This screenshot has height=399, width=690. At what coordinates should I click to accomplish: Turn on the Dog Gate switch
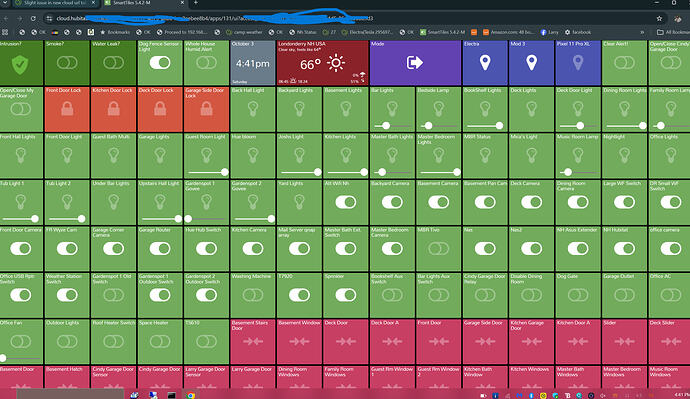click(578, 295)
